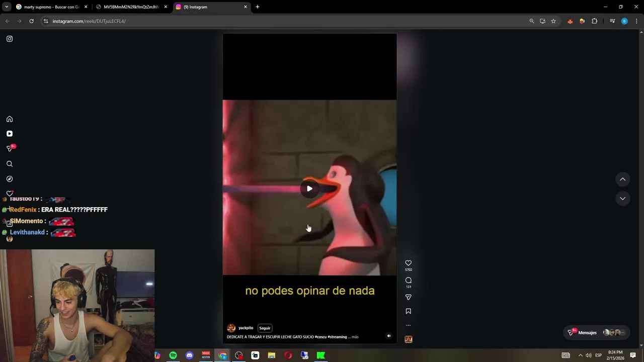Share the reel with the paper plane icon

point(409,297)
